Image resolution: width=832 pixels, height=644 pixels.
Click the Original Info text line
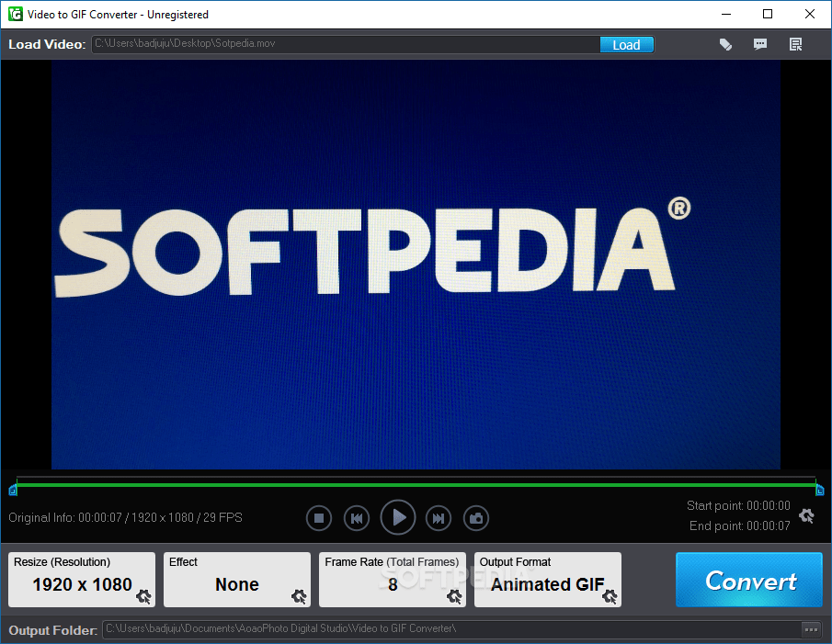[125, 517]
